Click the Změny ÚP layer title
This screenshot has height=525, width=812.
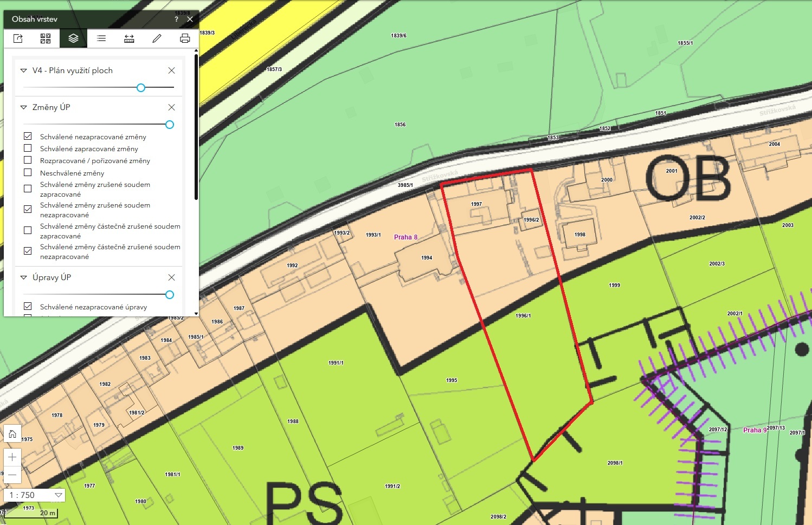click(51, 107)
